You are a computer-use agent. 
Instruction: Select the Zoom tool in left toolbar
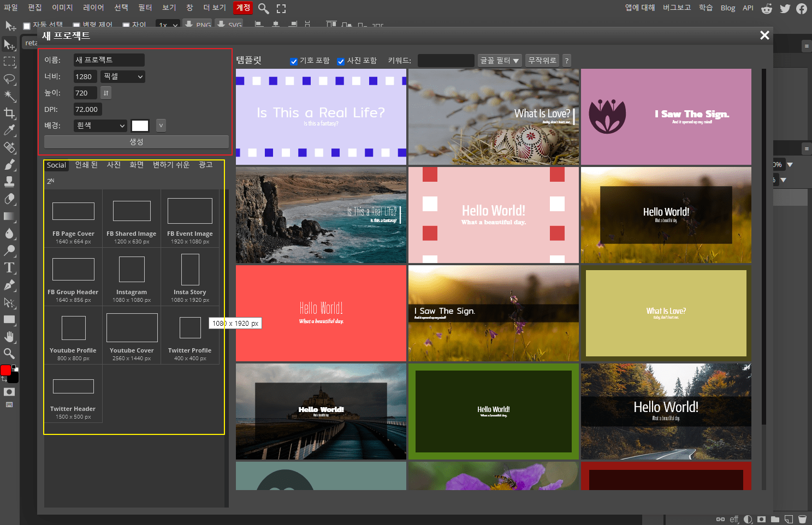click(9, 353)
